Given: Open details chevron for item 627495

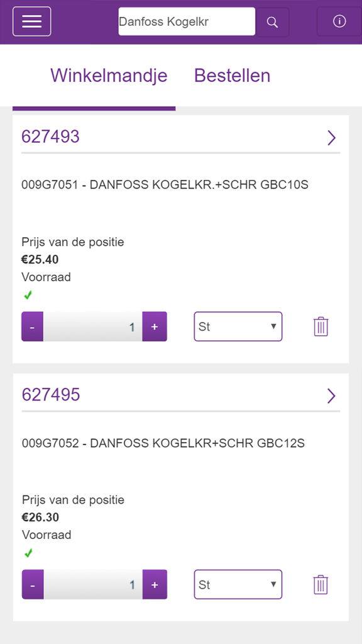Looking at the screenshot, I should pos(332,396).
